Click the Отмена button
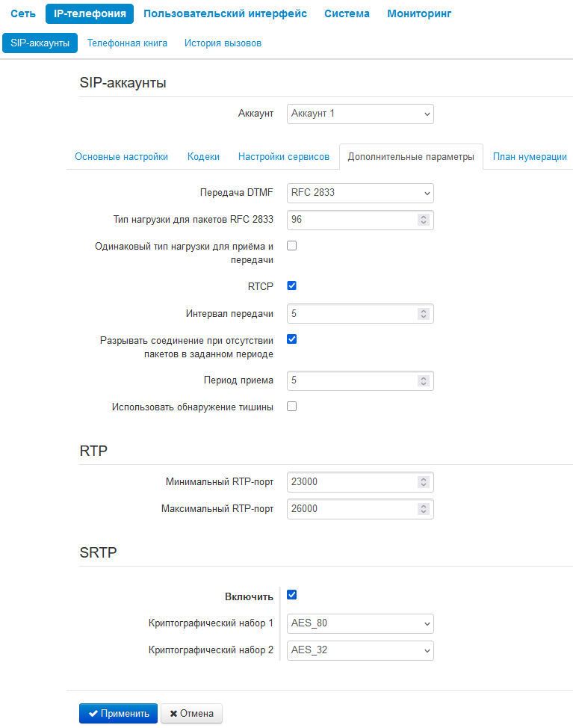This screenshot has height=728, width=573. click(191, 714)
